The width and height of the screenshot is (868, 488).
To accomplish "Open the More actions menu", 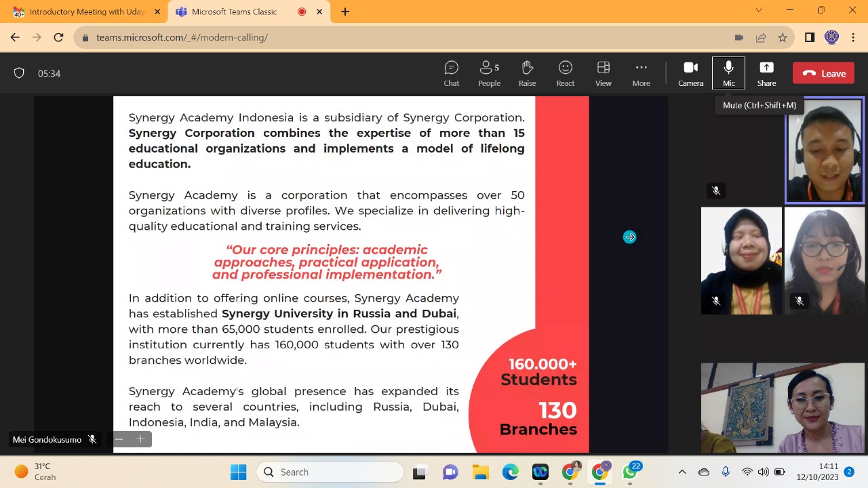I will 641,73.
